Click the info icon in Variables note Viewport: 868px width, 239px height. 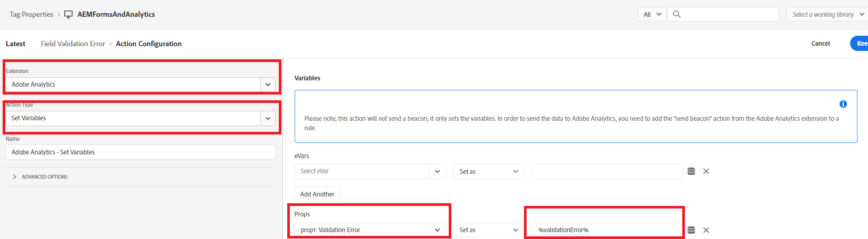click(x=843, y=104)
